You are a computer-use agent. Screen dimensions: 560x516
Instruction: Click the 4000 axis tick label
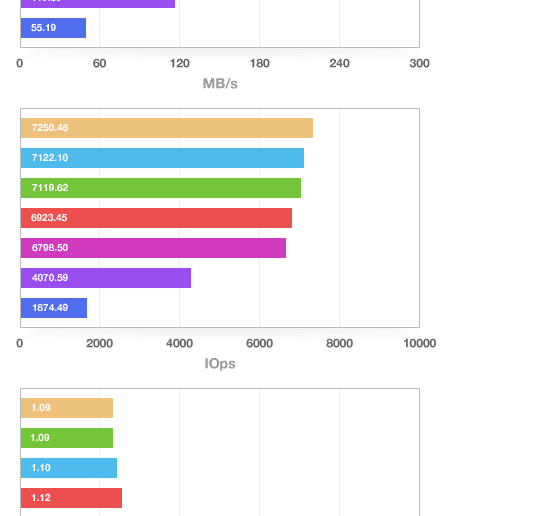click(x=179, y=344)
